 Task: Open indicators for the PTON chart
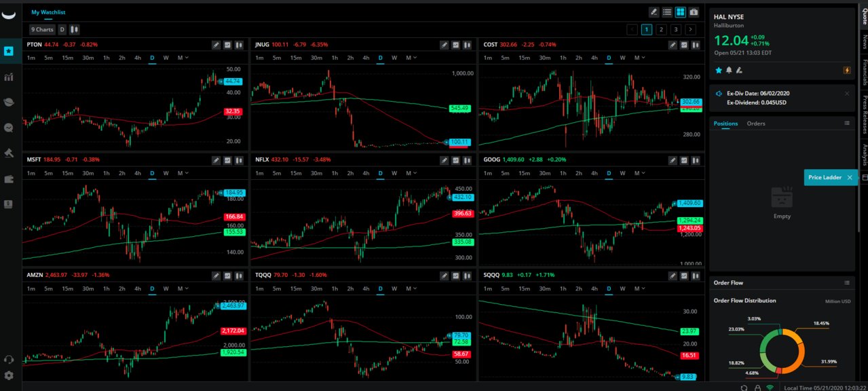tap(227, 45)
